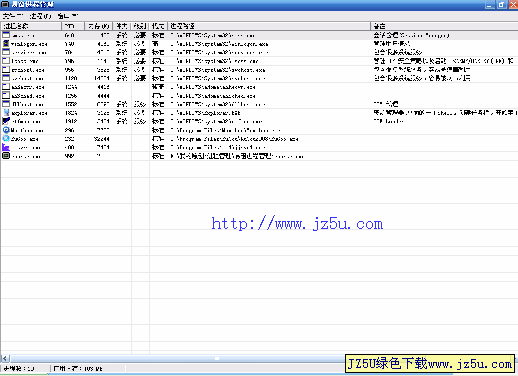This screenshot has height=376, width=518.
Task: Click the light blue round process icon
Action: 6,139
